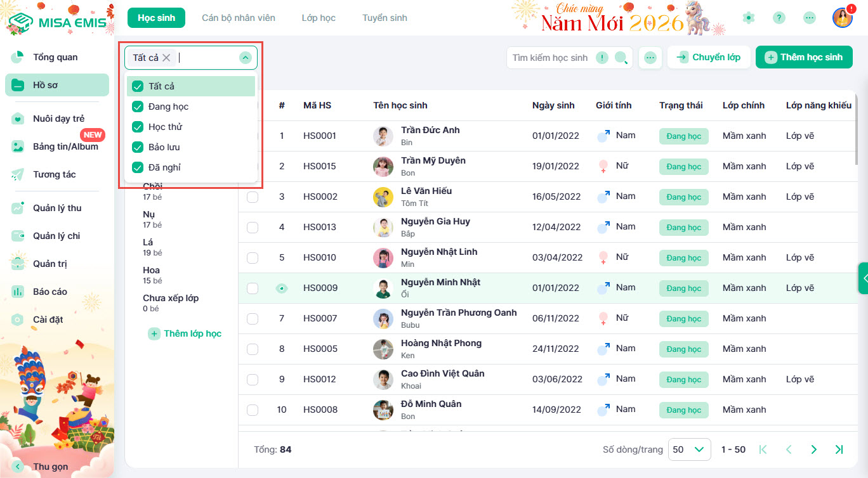Image resolution: width=868 pixels, height=478 pixels.
Task: Go to next page arrow
Action: (x=813, y=449)
